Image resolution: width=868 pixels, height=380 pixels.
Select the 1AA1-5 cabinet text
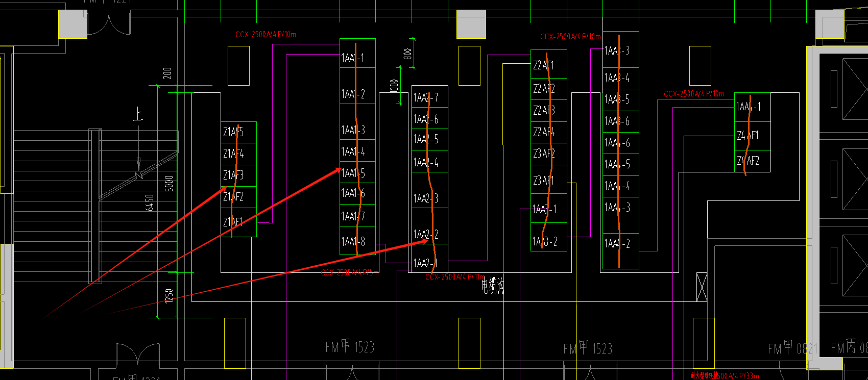tap(353, 173)
